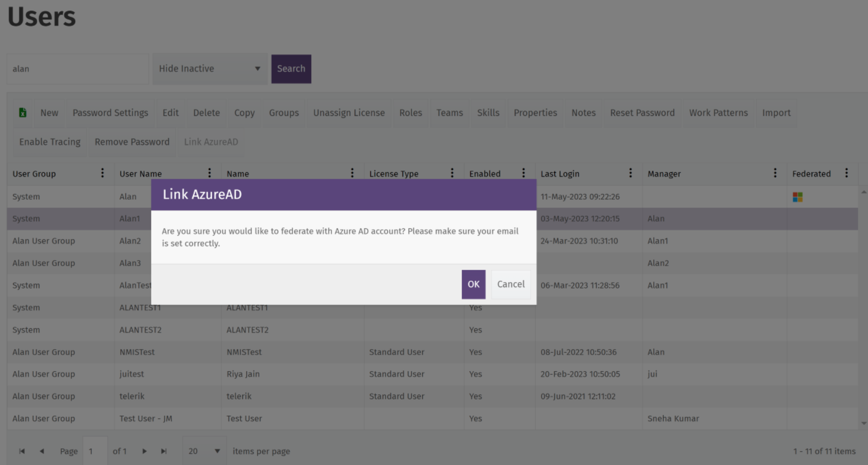
Task: Open the Last Login column options
Action: pos(631,173)
